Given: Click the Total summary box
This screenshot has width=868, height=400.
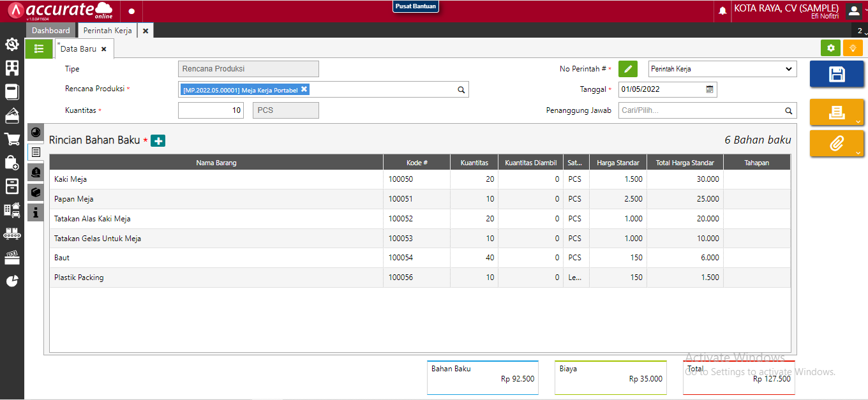Looking at the screenshot, I should (x=739, y=378).
